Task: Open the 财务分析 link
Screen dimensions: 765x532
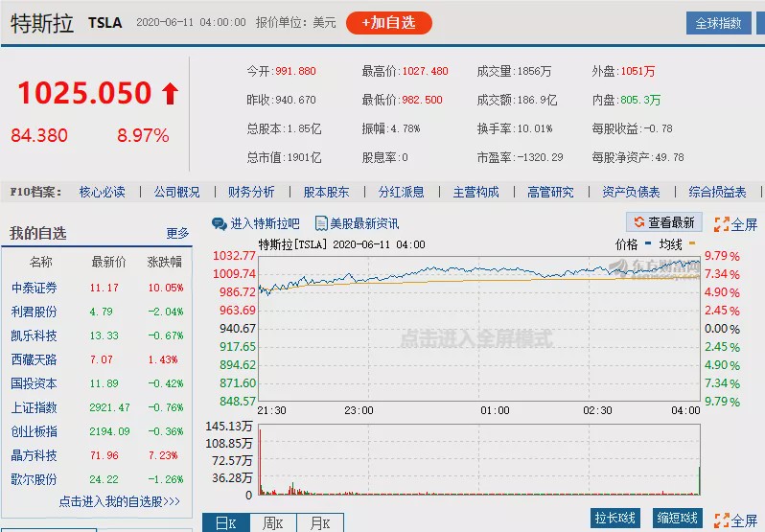Action: (251, 192)
